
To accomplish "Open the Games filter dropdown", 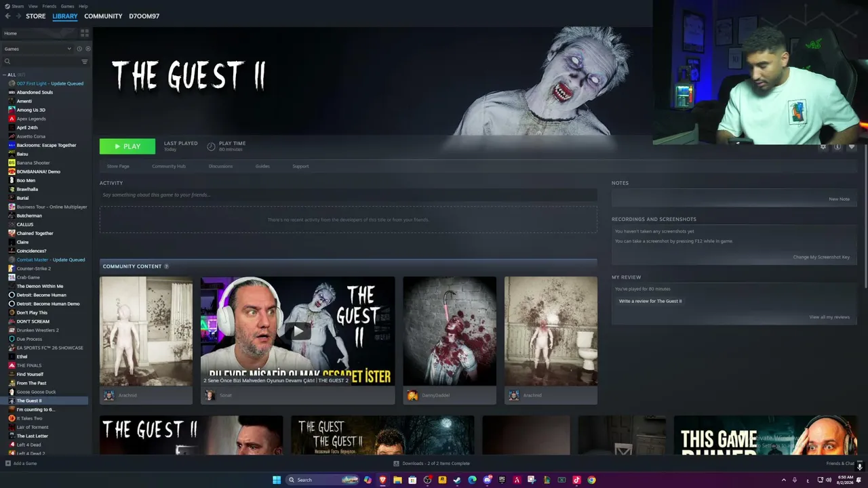I will [37, 49].
